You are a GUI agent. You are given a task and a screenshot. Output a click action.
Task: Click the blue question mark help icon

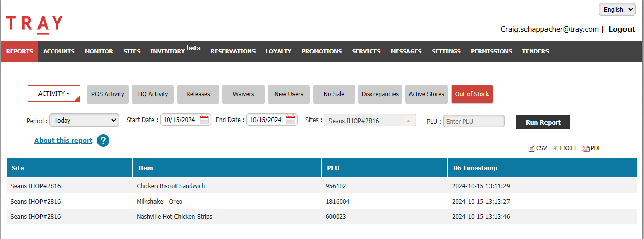point(103,141)
